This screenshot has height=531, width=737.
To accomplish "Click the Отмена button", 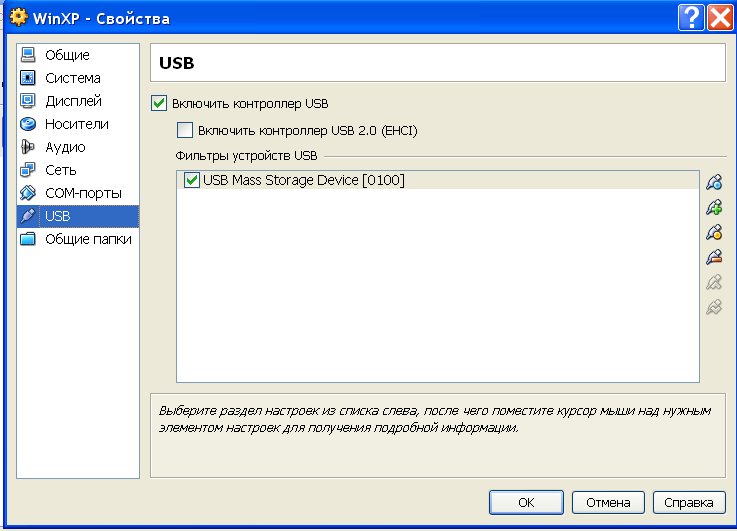I will pyautogui.click(x=608, y=502).
